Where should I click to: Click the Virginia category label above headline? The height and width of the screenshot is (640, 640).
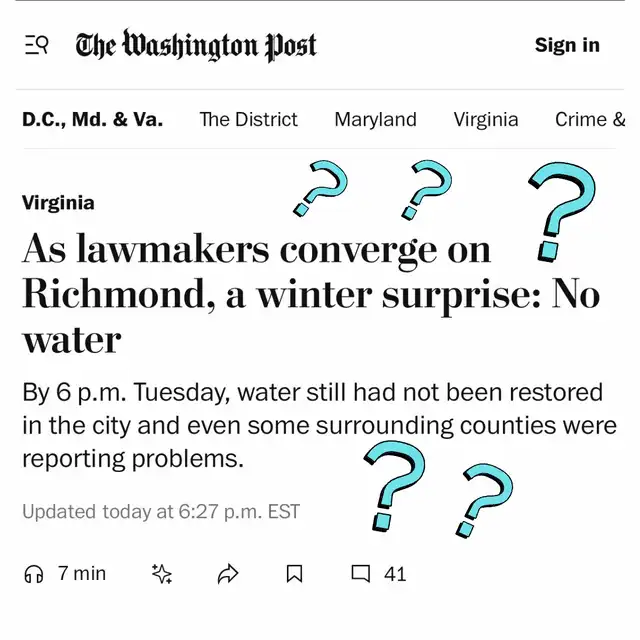(x=58, y=203)
